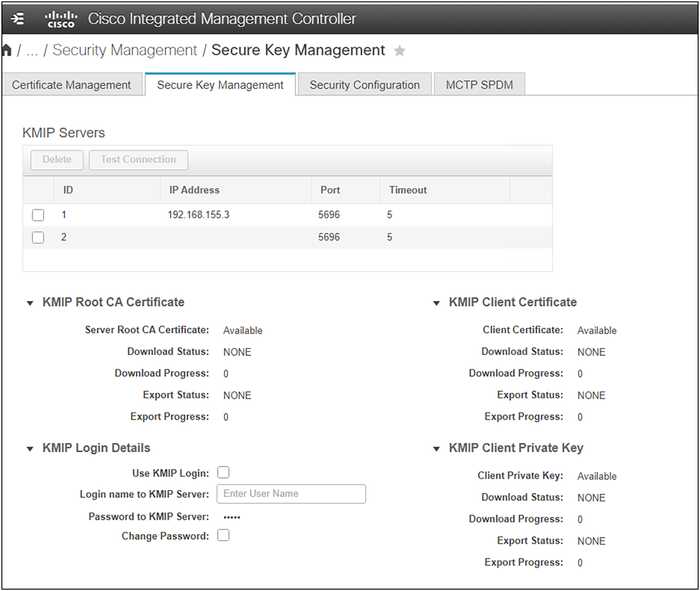Collapse KMIP Client Certificate section

click(436, 303)
